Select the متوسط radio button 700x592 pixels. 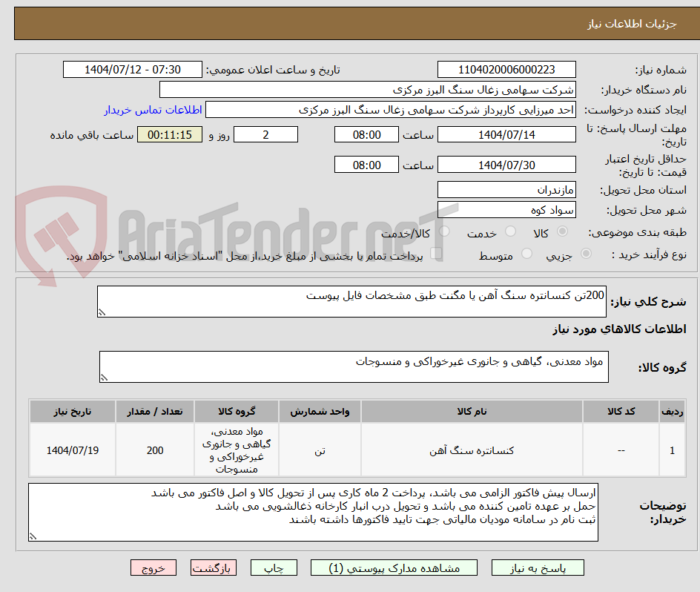coord(526,254)
